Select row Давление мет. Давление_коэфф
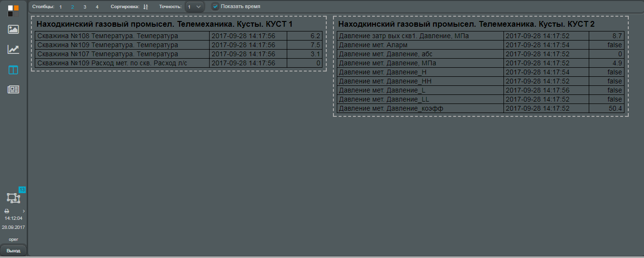The height and width of the screenshot is (258, 644). click(x=481, y=108)
